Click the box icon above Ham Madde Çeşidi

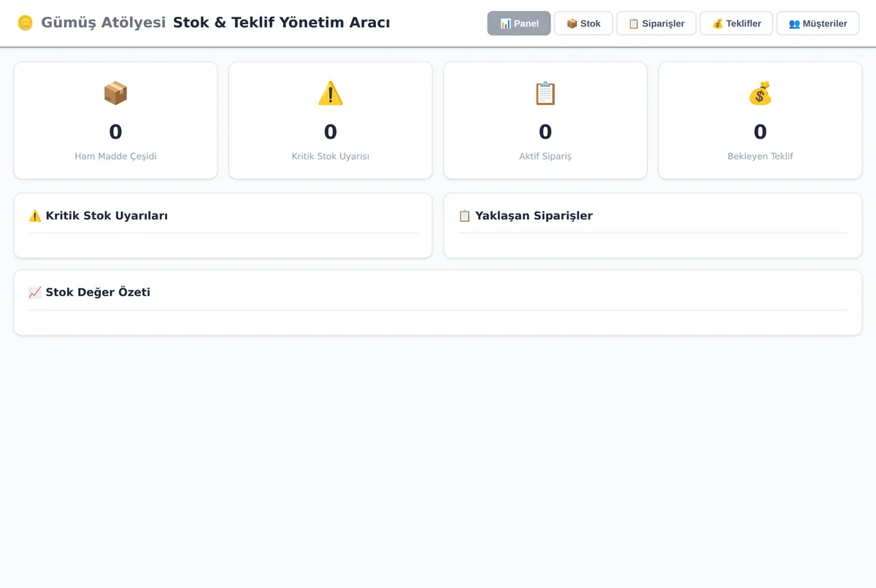tap(115, 93)
